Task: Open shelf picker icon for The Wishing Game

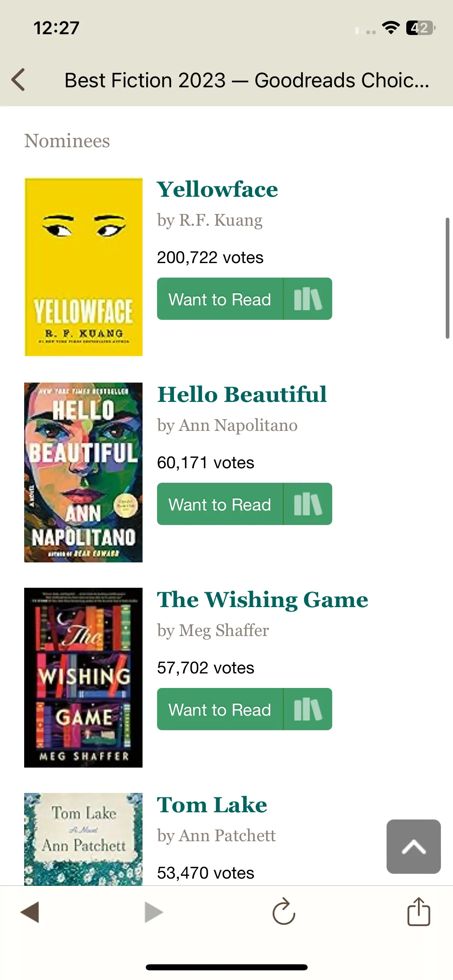Action: [308, 709]
